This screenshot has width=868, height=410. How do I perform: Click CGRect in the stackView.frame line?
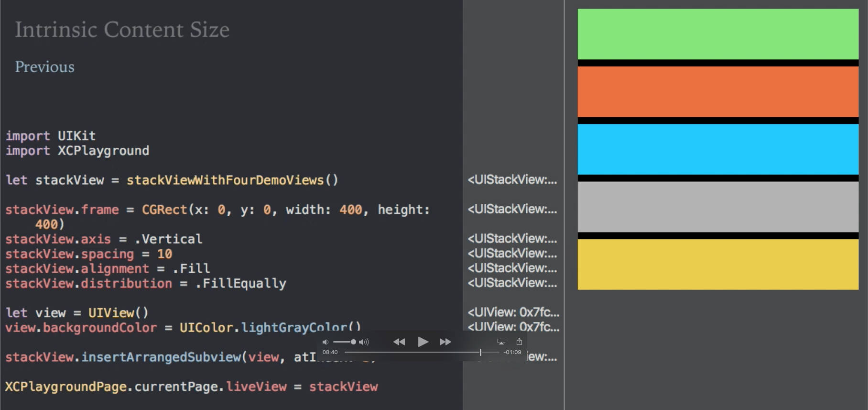click(164, 210)
